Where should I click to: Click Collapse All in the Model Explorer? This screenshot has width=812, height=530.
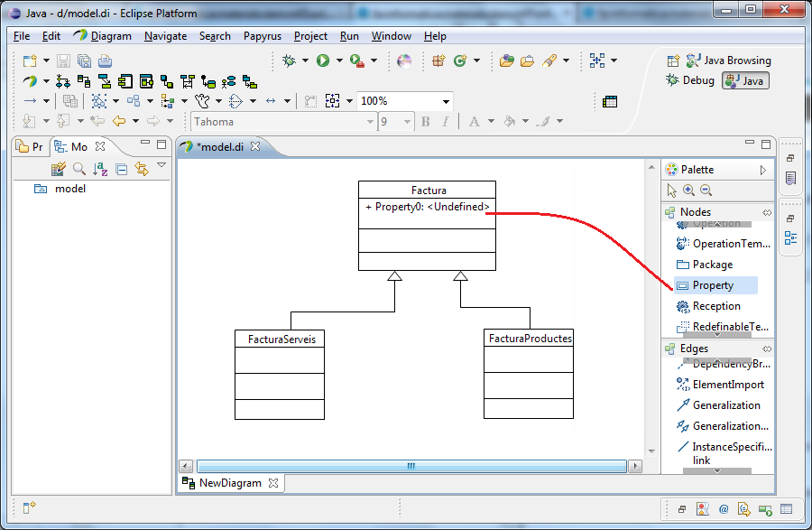point(121,169)
